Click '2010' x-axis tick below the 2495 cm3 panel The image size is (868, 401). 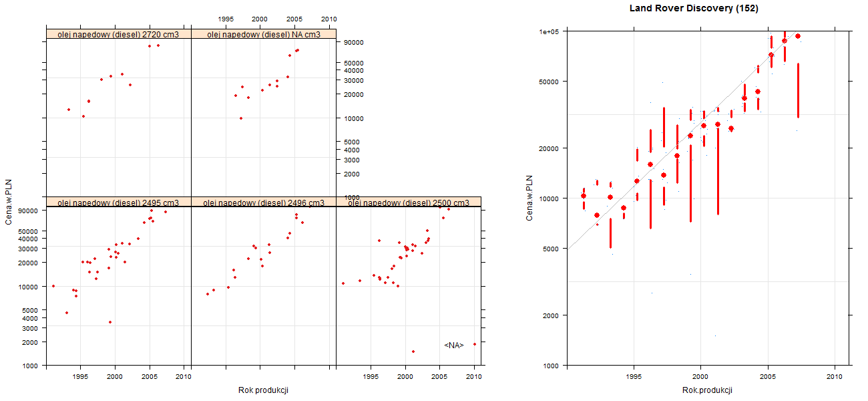(184, 377)
